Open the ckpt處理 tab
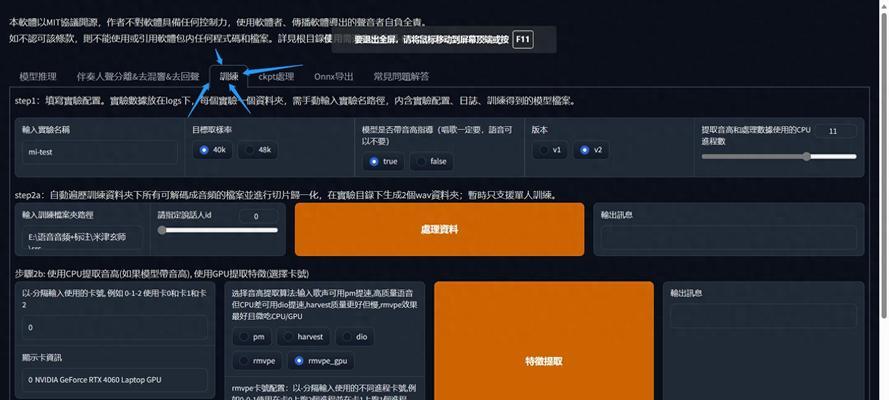 tap(276, 76)
